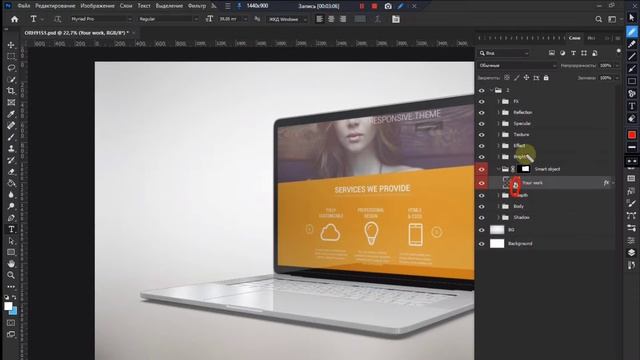Click the text color swatch in options bar
The image size is (640, 360).
point(360,19)
